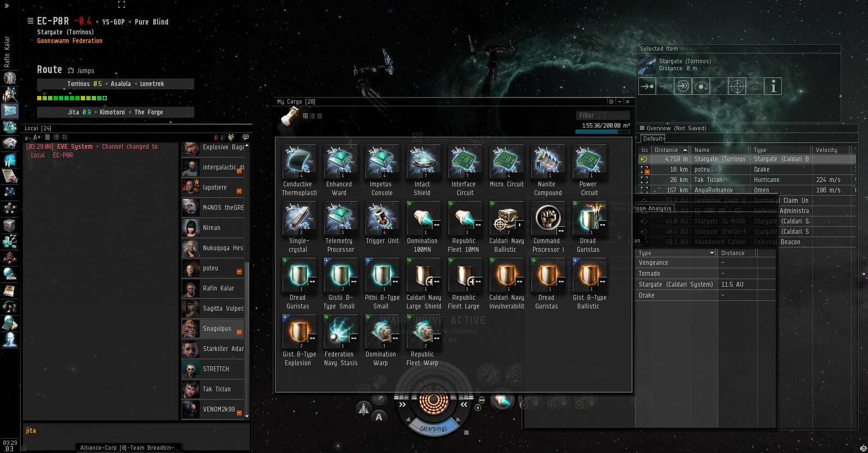The image size is (868, 453).
Task: Open the Moon Analysis tab
Action: tap(652, 208)
